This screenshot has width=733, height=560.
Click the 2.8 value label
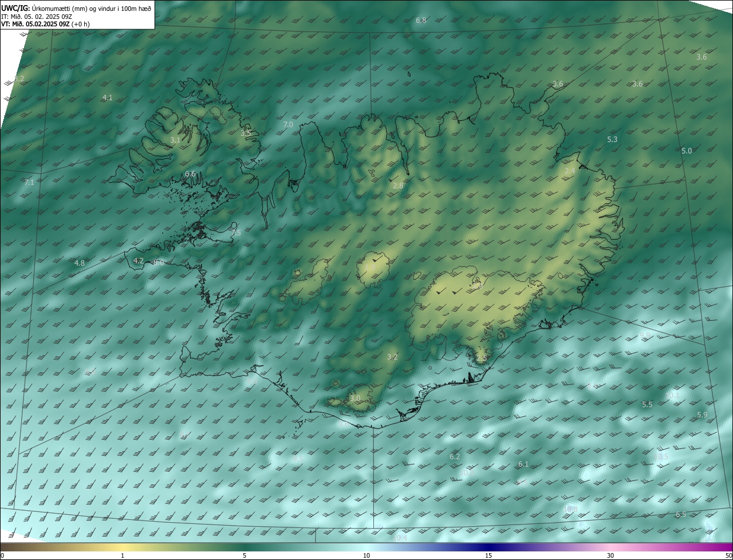tap(398, 186)
